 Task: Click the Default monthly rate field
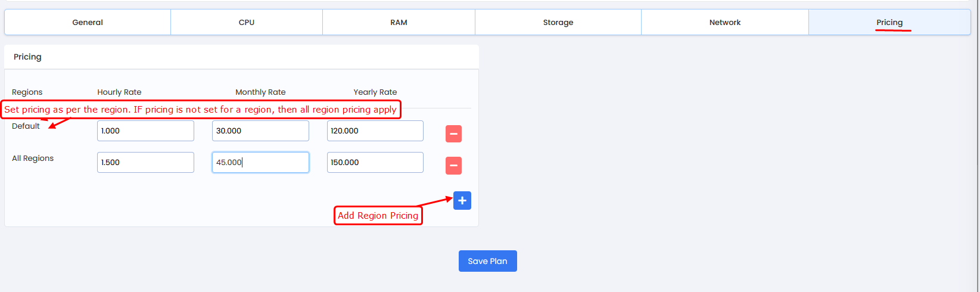[x=260, y=131]
